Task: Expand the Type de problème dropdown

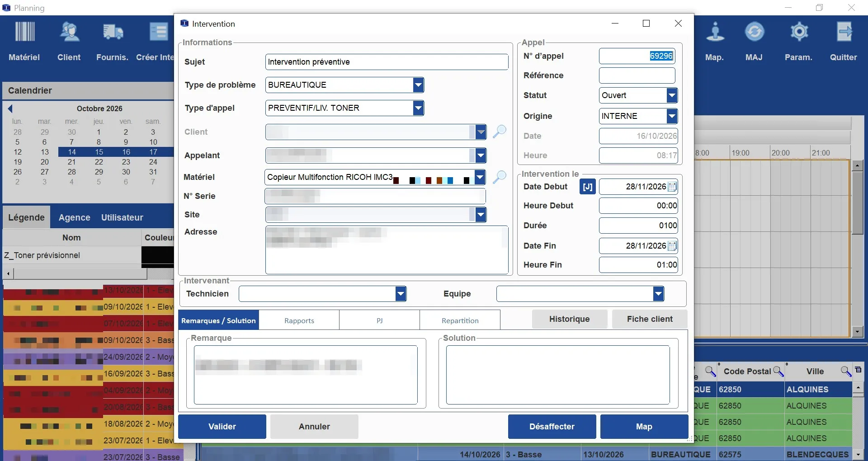Action: coord(419,85)
